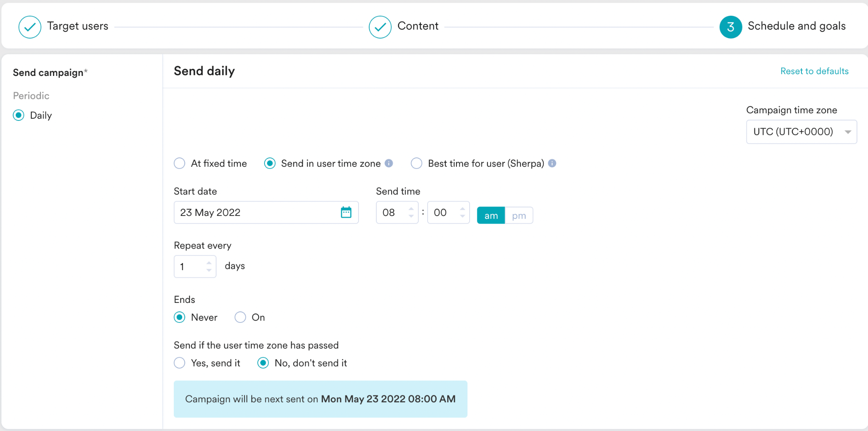This screenshot has height=431, width=868.
Task: Open the Start date calendar picker icon
Action: point(346,212)
